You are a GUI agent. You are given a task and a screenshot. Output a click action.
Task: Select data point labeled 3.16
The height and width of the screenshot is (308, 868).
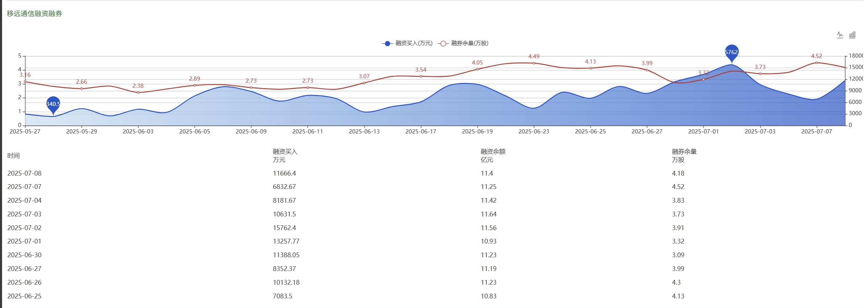(25, 82)
